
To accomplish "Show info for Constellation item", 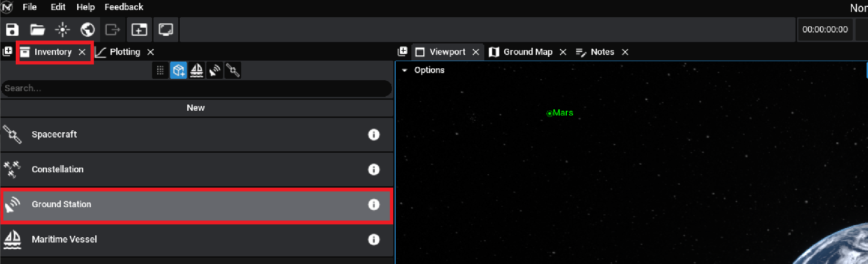I will (374, 169).
